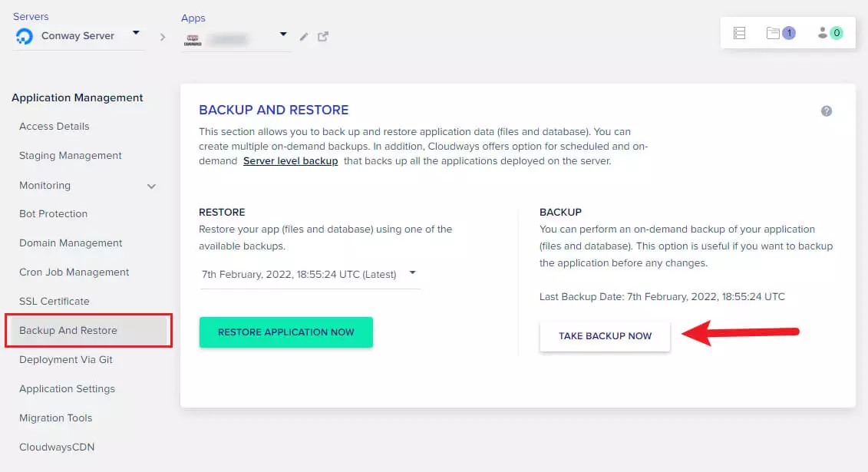Viewport: 868px width, 472px height.
Task: Click the Apps breadcrumb label
Action: [x=193, y=18]
